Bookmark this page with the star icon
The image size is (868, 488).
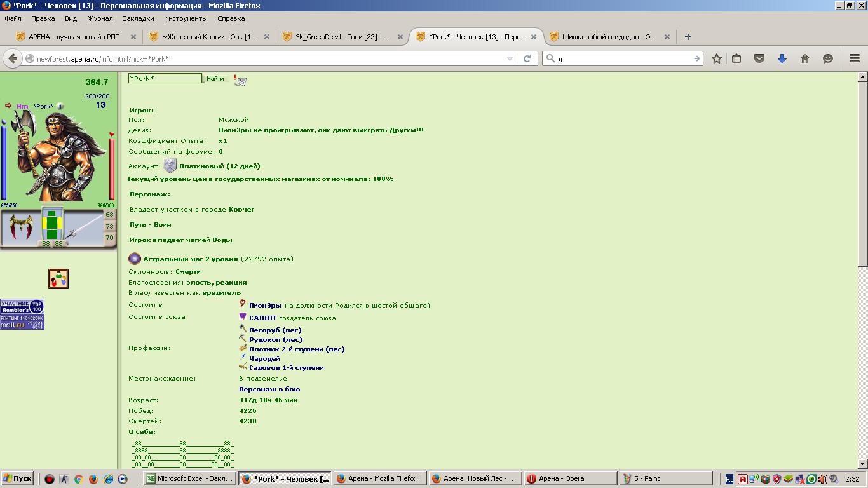coord(717,58)
